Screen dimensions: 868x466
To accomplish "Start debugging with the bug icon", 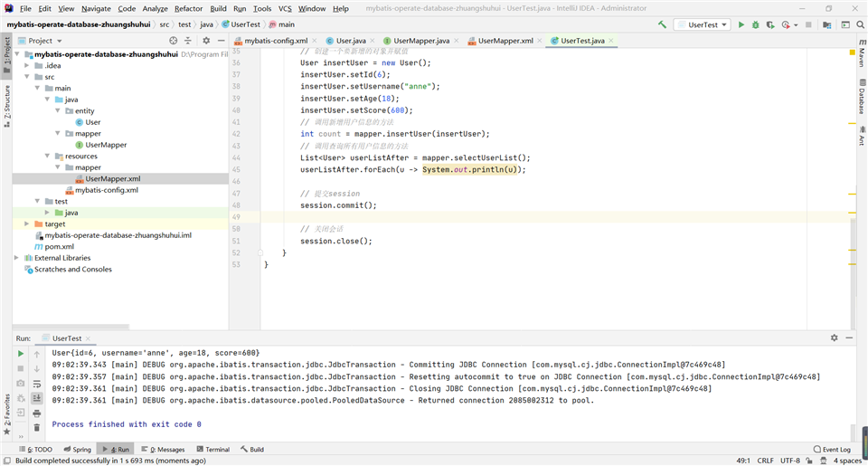I will tap(755, 24).
